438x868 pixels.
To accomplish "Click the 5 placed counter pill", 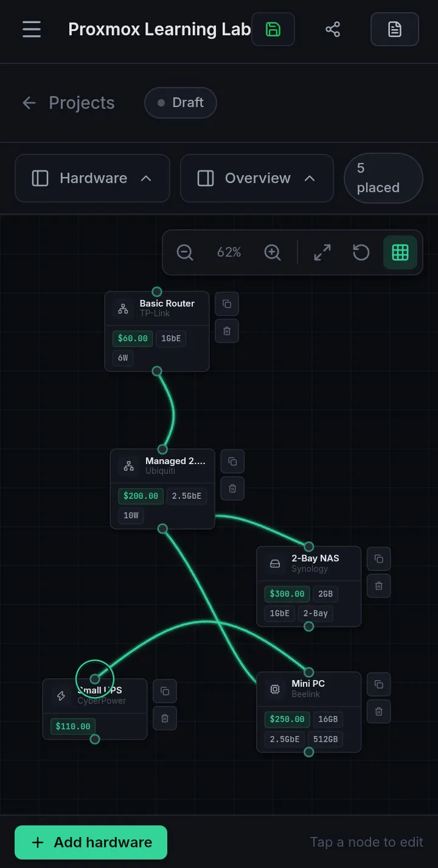I will [383, 178].
